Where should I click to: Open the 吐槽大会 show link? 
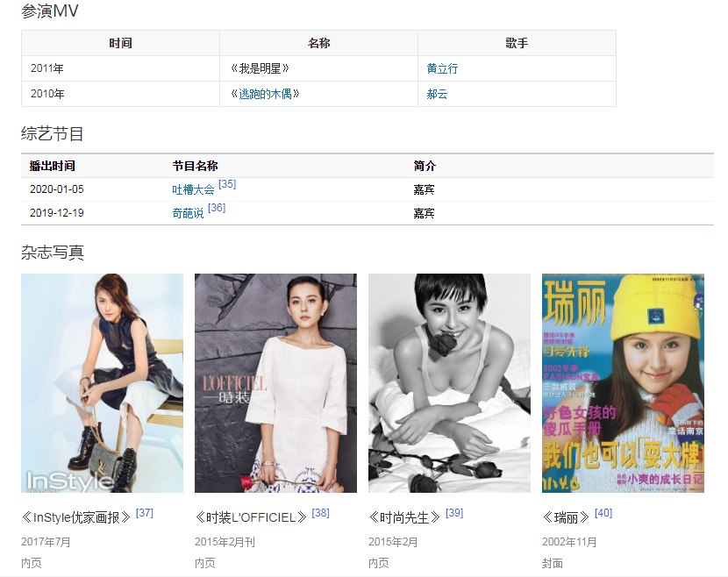pos(193,189)
